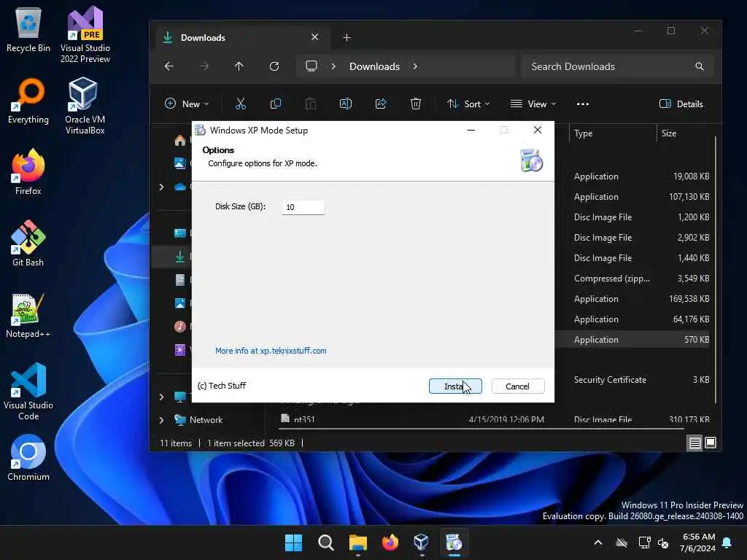
Task: Open Windows Start menu
Action: (x=293, y=542)
